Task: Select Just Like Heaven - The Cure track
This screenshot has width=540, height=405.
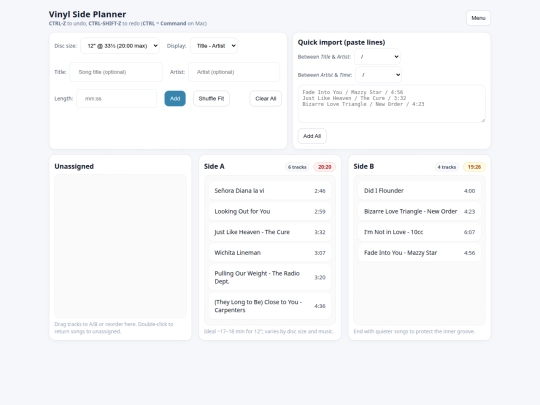Action: 270,232
